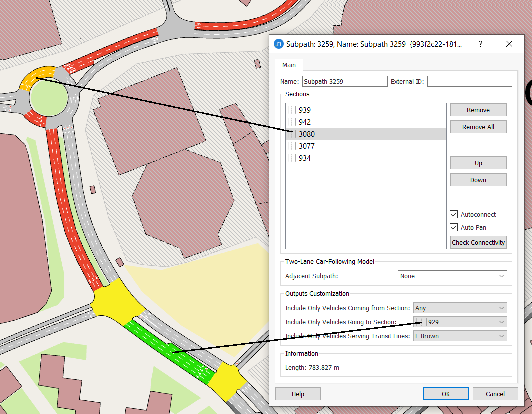Click the section icon inside the 929 selector
Image resolution: width=532 pixels, height=414 pixels.
point(420,322)
